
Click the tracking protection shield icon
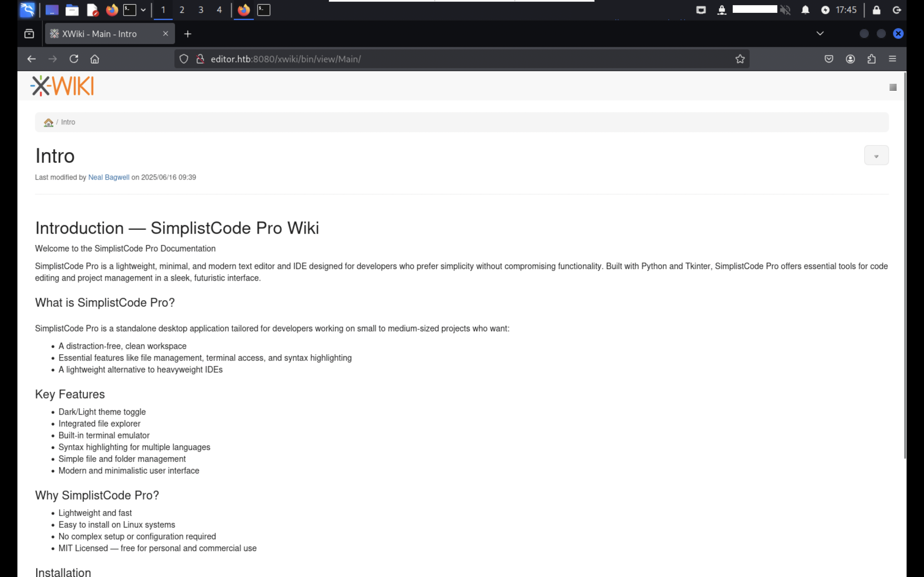point(184,59)
